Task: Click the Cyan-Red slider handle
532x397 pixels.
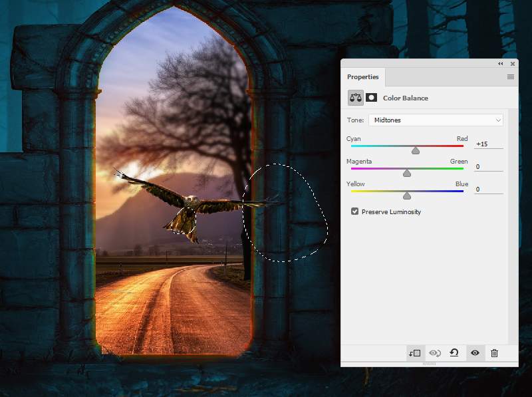Action: coord(416,151)
